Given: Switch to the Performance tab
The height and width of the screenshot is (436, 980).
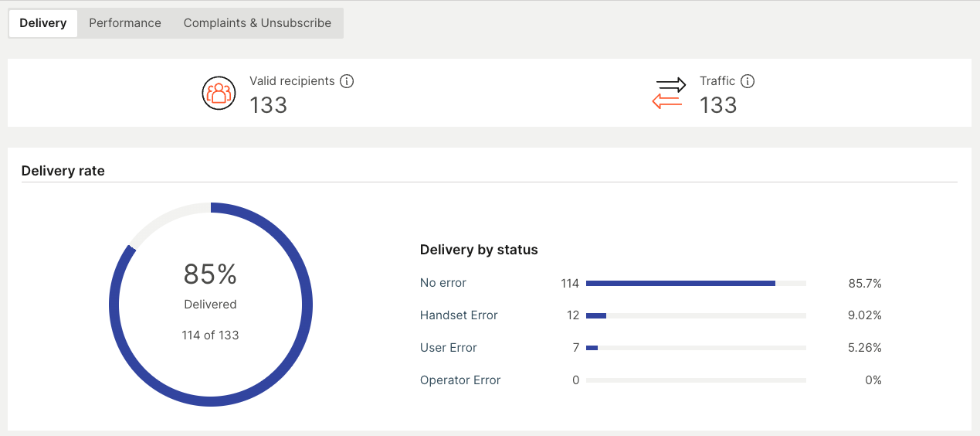Looking at the screenshot, I should click(x=125, y=23).
